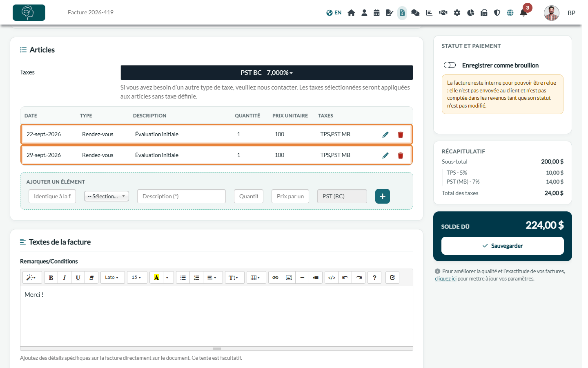Screen dimensions: 588x368
Task: Apply the yellow highlight text color
Action: click(x=156, y=278)
